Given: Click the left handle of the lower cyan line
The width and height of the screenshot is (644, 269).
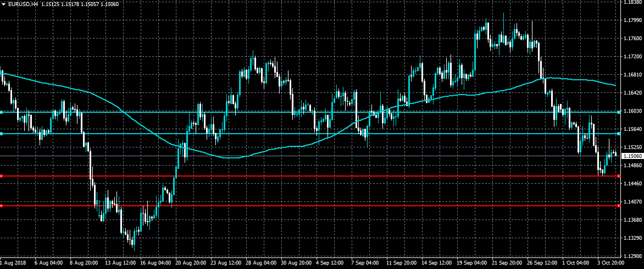Looking at the screenshot, I should click(1, 134).
